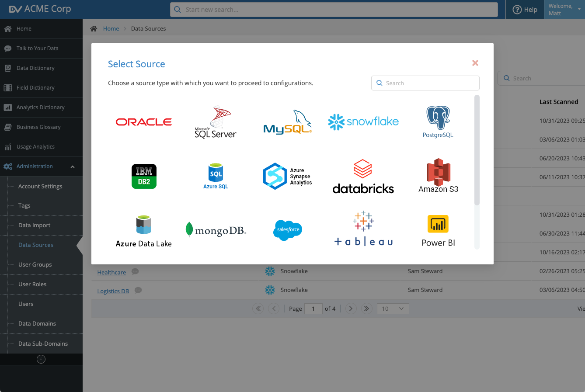Choose the Power BI source
Viewport: 585px width, 392px height.
pos(438,231)
